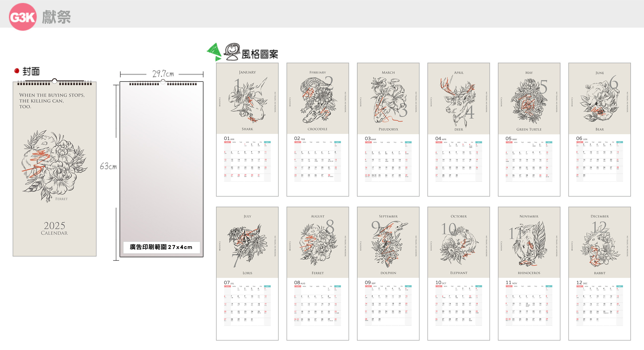This screenshot has width=644, height=350.
Task: Choose the June Bear calendar page
Action: click(599, 129)
